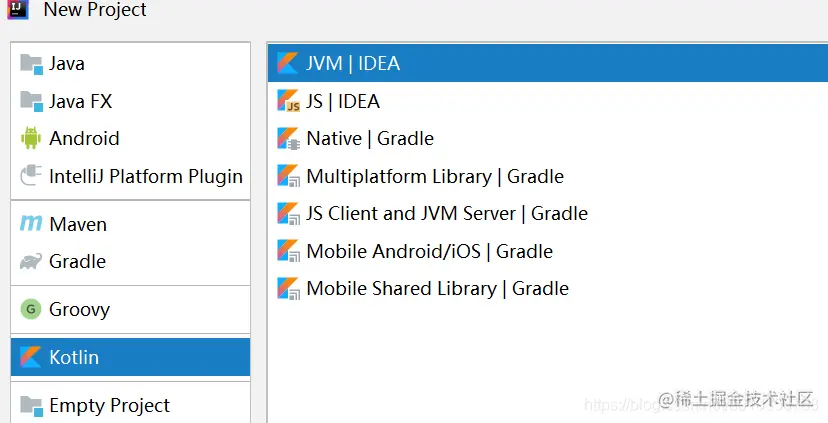Click the Java folder icon
This screenshot has width=828, height=423.
pos(31,64)
